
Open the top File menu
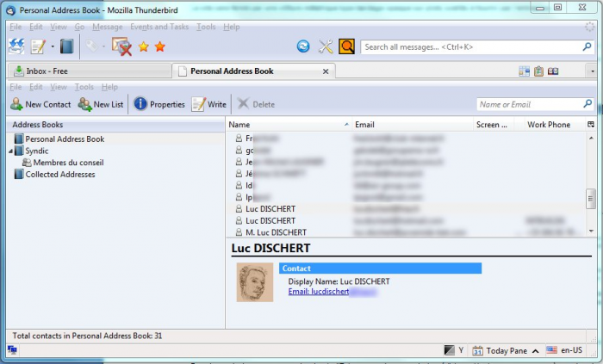(16, 27)
